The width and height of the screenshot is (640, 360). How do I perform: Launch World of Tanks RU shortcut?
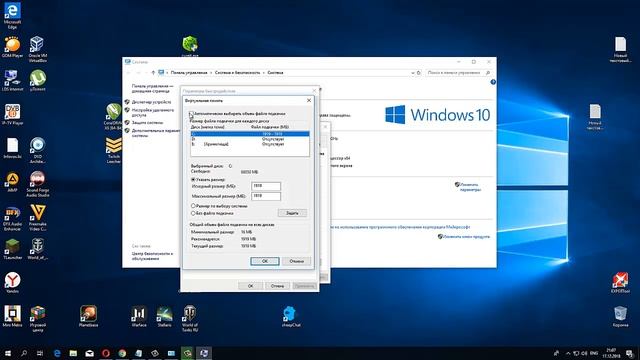coord(190,319)
